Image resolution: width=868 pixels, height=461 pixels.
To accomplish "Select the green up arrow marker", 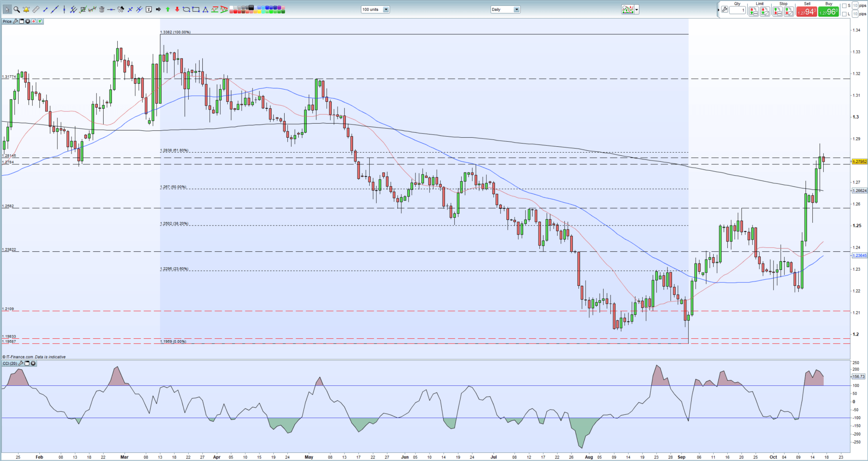I will [167, 10].
